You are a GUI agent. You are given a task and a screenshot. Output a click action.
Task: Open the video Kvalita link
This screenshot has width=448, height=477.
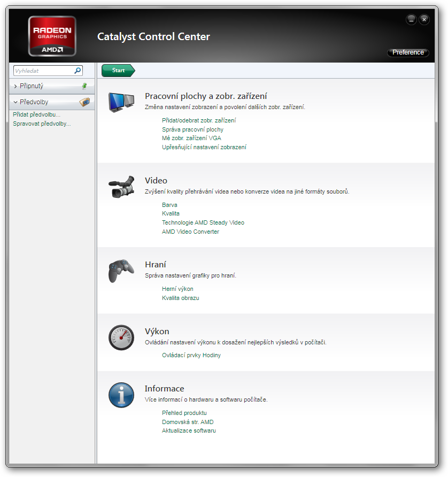point(171,213)
